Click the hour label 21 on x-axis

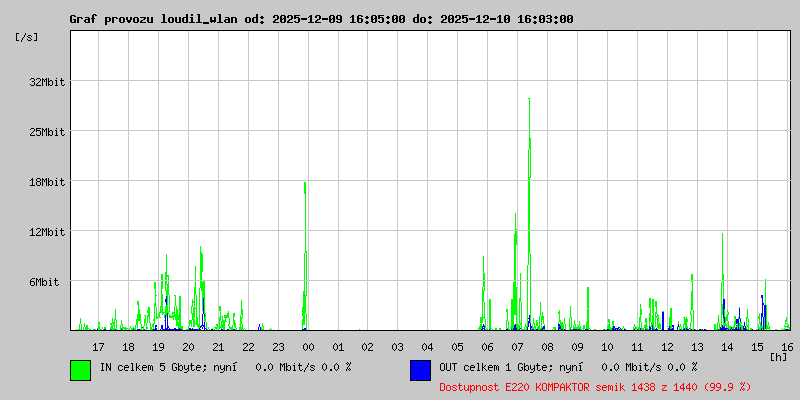pyautogui.click(x=218, y=347)
